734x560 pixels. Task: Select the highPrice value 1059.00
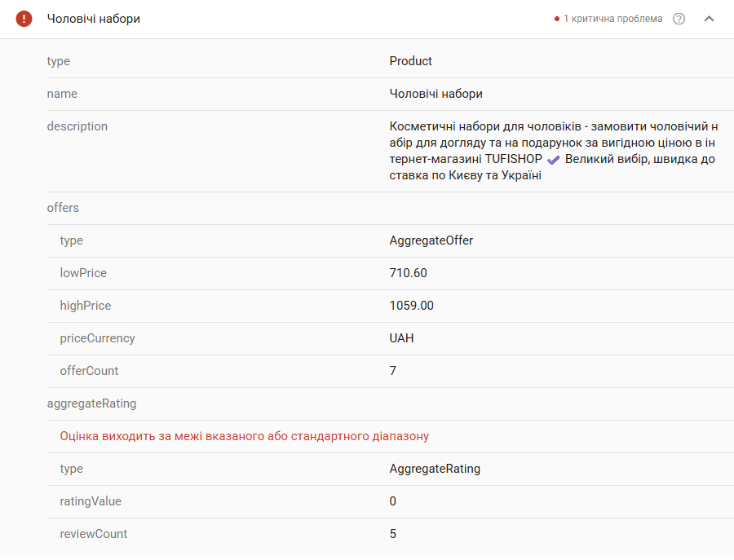click(x=412, y=306)
